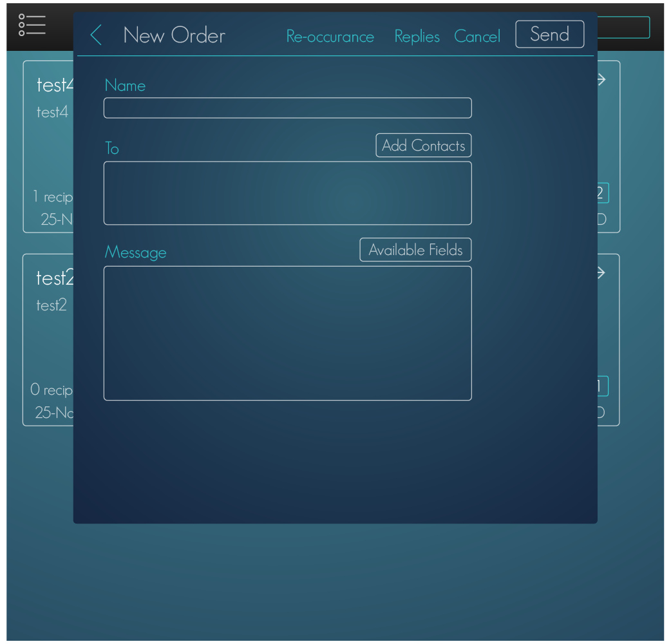Select the test4 order title
671x644 pixels.
[55, 85]
